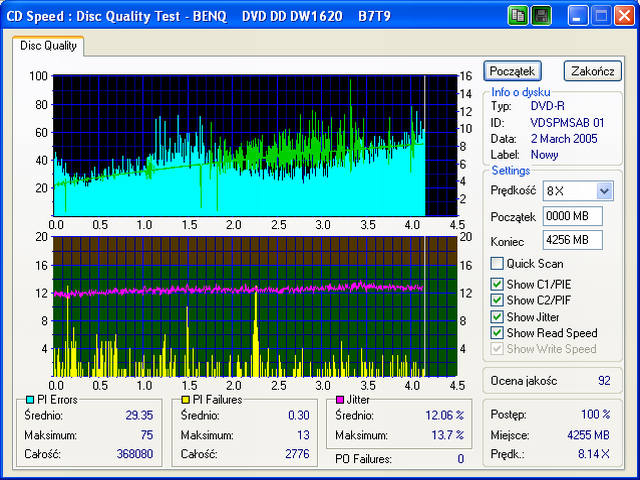Click the magenta Jitter legend swatch
The height and width of the screenshot is (480, 640).
tap(340, 400)
